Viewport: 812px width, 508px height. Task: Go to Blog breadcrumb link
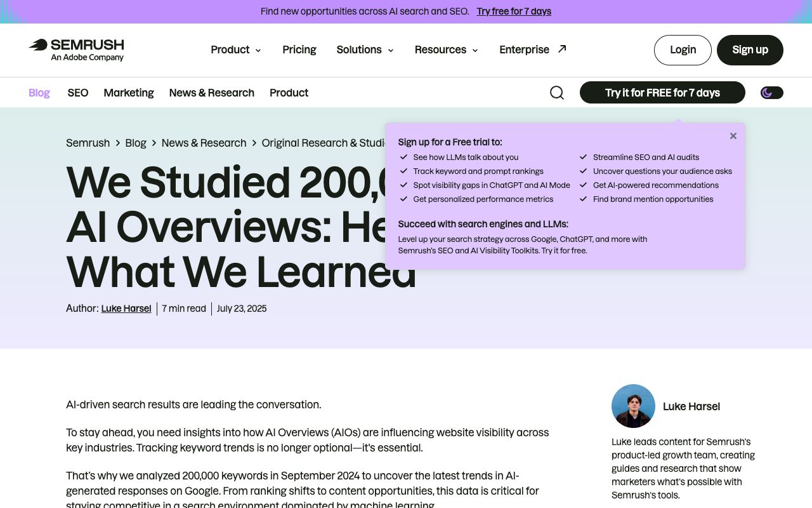click(136, 143)
